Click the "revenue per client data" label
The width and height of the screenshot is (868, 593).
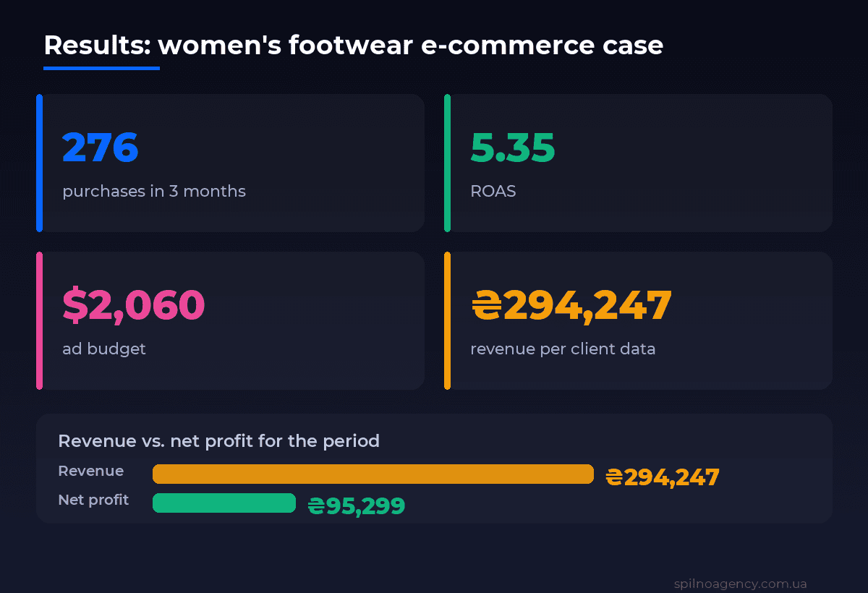[563, 349]
